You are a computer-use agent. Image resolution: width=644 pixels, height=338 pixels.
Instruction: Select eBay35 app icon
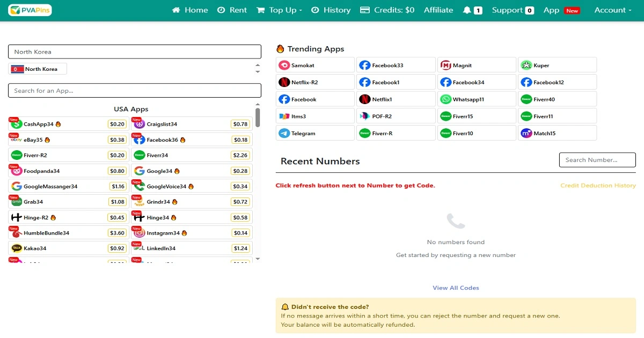click(x=16, y=139)
